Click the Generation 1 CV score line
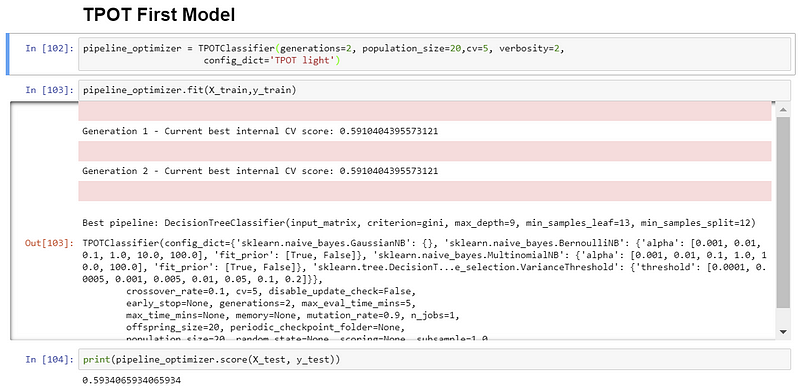Image resolution: width=800 pixels, height=391 pixels. (260, 131)
